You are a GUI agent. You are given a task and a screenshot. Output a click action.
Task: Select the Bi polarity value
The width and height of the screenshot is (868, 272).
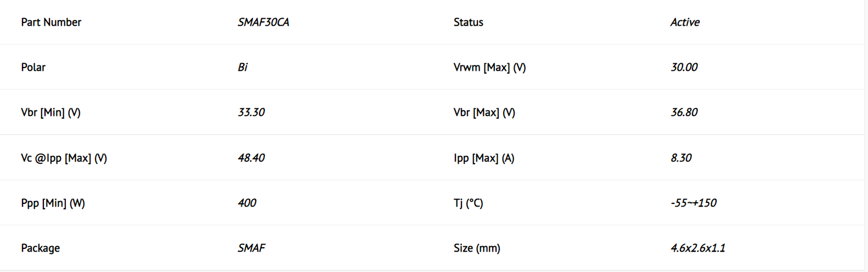243,67
